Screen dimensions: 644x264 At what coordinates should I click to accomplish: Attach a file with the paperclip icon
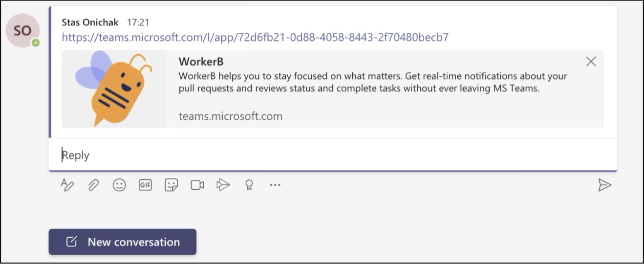pyautogui.click(x=93, y=185)
